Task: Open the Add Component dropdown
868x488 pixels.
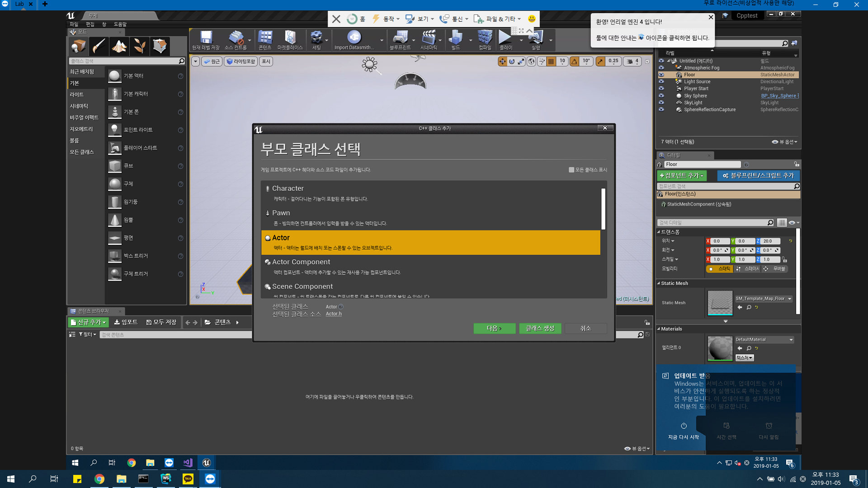Action: click(682, 176)
